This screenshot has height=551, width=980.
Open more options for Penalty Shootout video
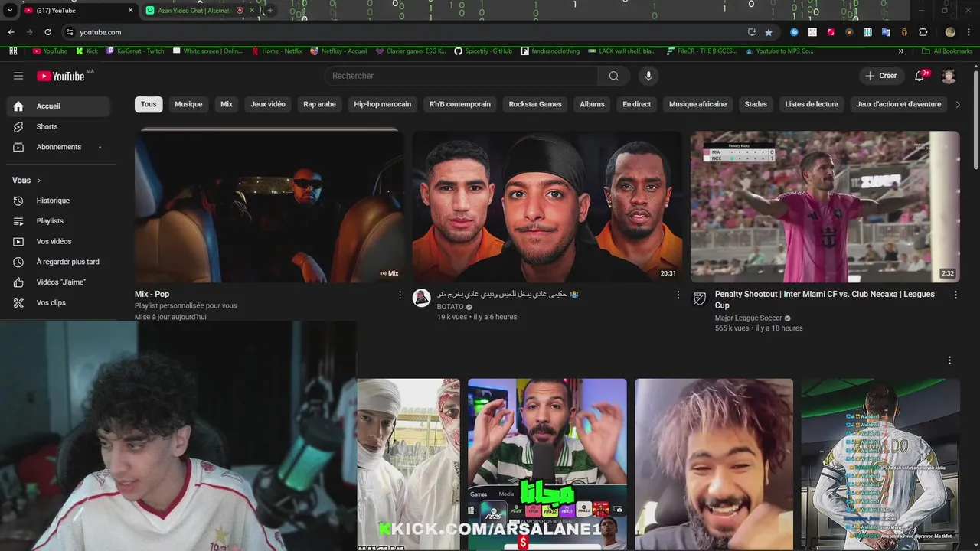coord(955,295)
